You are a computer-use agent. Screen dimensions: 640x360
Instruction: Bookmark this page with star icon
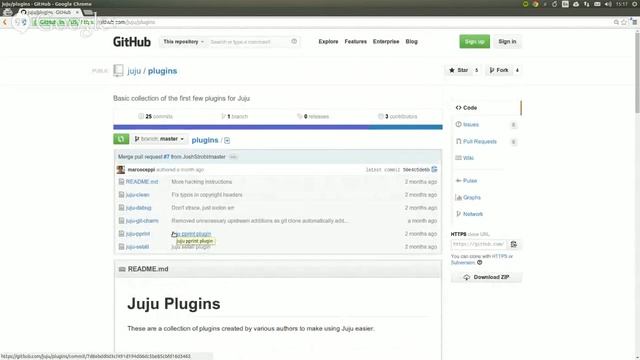click(x=624, y=22)
